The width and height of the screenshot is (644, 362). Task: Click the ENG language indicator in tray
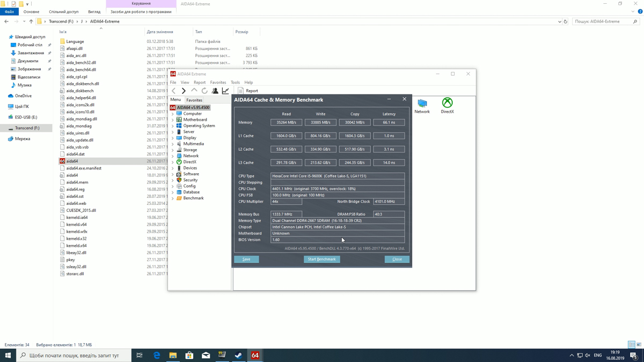[x=598, y=355]
